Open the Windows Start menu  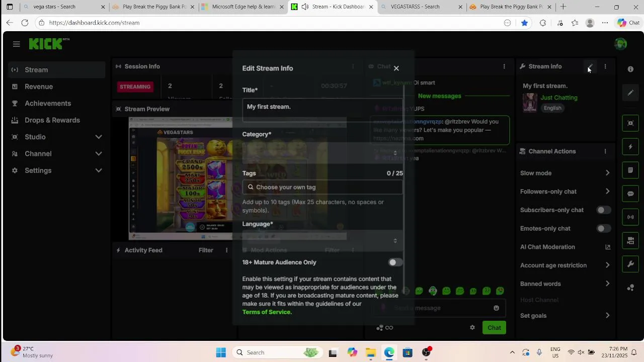click(x=221, y=352)
